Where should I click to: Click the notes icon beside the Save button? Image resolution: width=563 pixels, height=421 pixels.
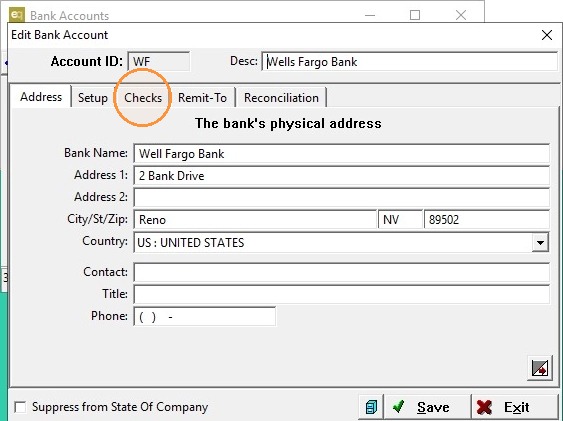coord(371,407)
